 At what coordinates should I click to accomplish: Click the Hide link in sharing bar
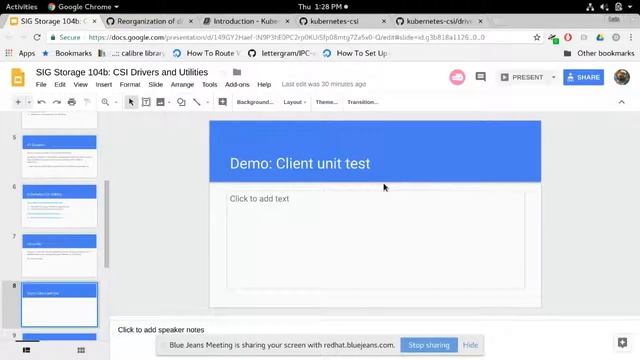470,345
